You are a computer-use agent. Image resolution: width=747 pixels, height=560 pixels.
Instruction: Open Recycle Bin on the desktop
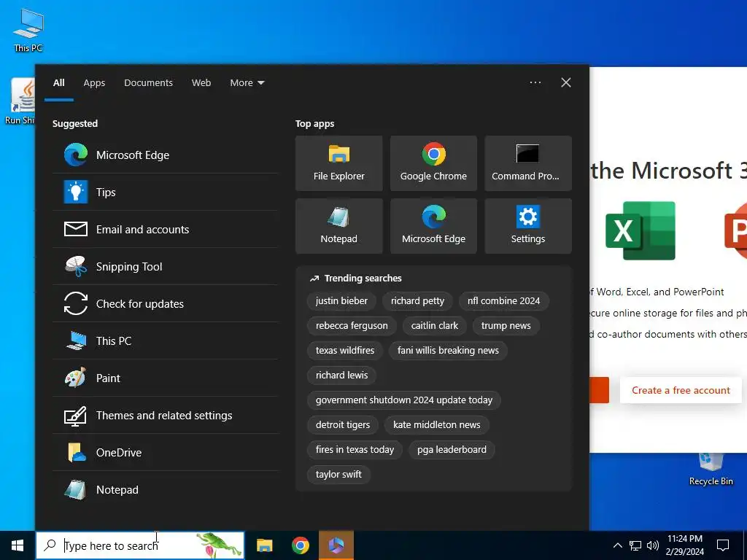tap(711, 470)
